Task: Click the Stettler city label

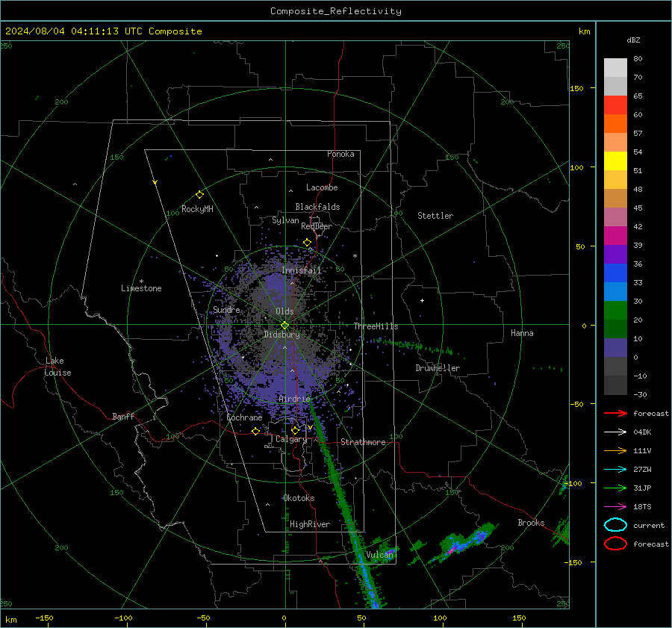Action: (x=435, y=216)
